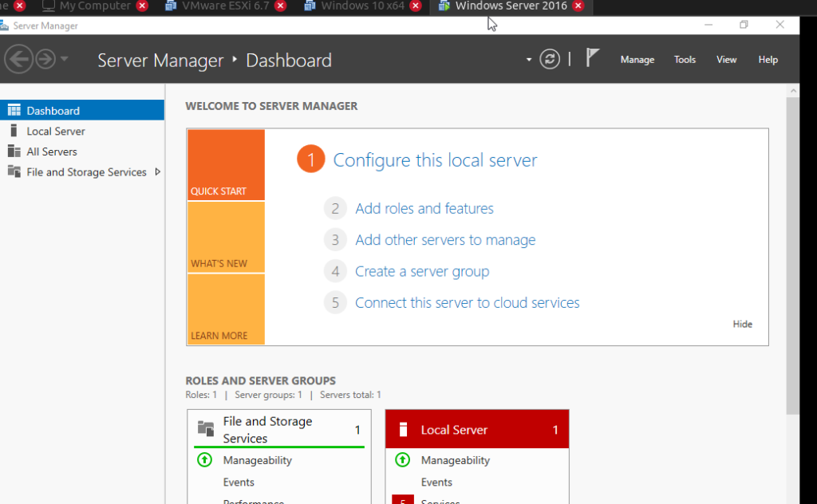This screenshot has height=504, width=817.
Task: Click Connect this server to cloud services
Action: pyautogui.click(x=468, y=302)
